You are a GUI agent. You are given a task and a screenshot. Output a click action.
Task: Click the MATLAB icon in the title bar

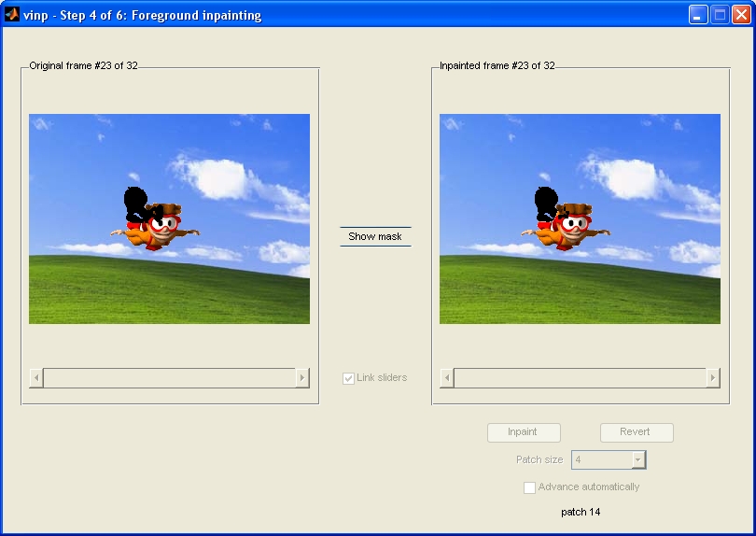pyautogui.click(x=12, y=15)
